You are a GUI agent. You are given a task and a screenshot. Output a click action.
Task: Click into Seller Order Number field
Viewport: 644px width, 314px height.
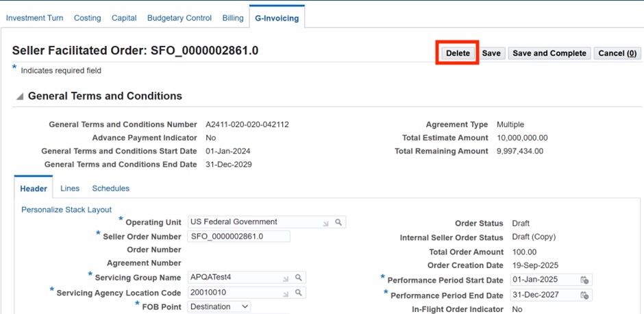(238, 237)
